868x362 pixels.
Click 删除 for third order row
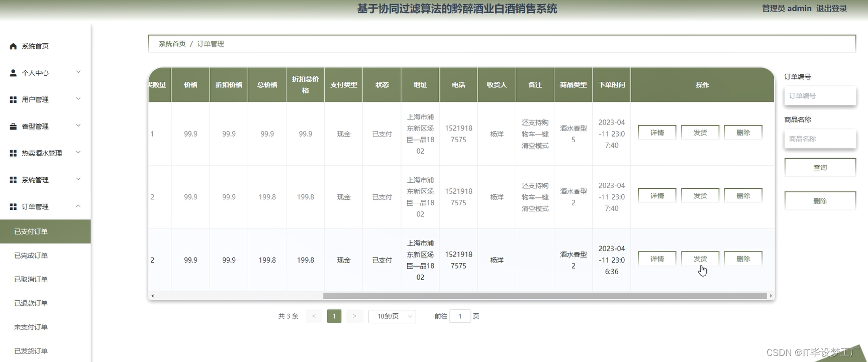click(x=743, y=259)
